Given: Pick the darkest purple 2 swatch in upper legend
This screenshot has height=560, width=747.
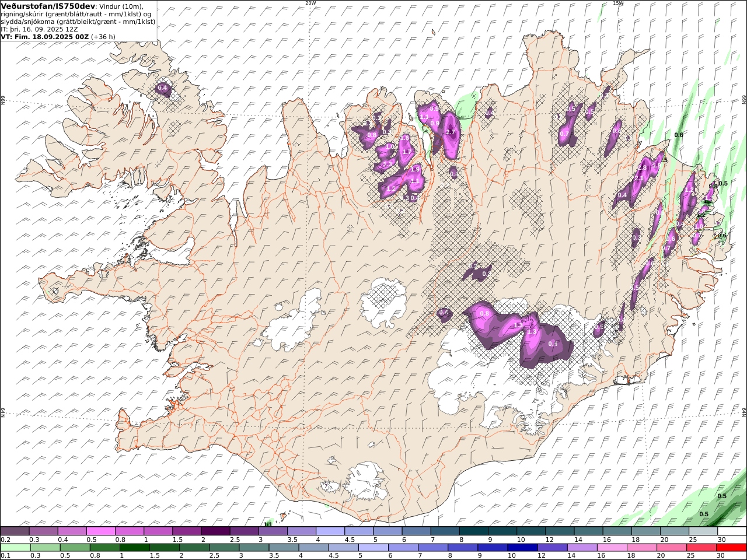Looking at the screenshot, I should (x=215, y=531).
